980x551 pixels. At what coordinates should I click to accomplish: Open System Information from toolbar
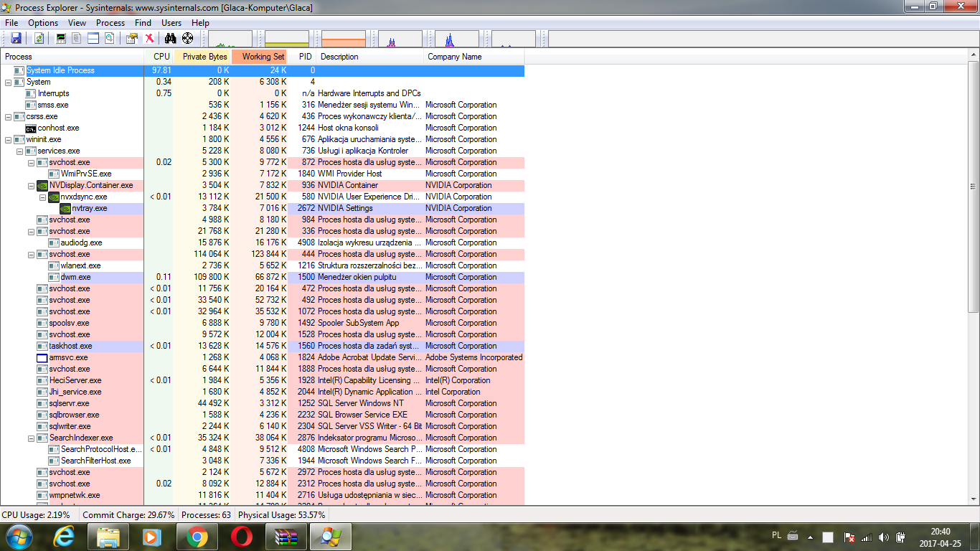click(61, 38)
